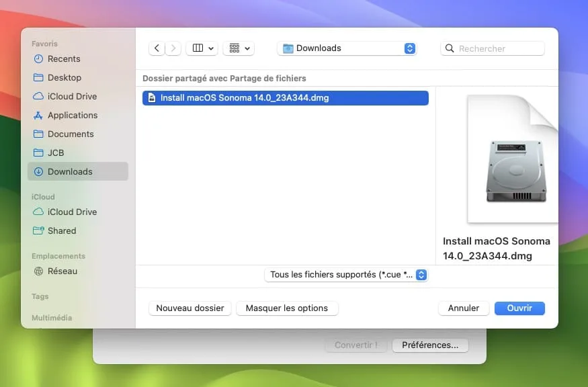Click the Shared folder icon

tap(38, 230)
